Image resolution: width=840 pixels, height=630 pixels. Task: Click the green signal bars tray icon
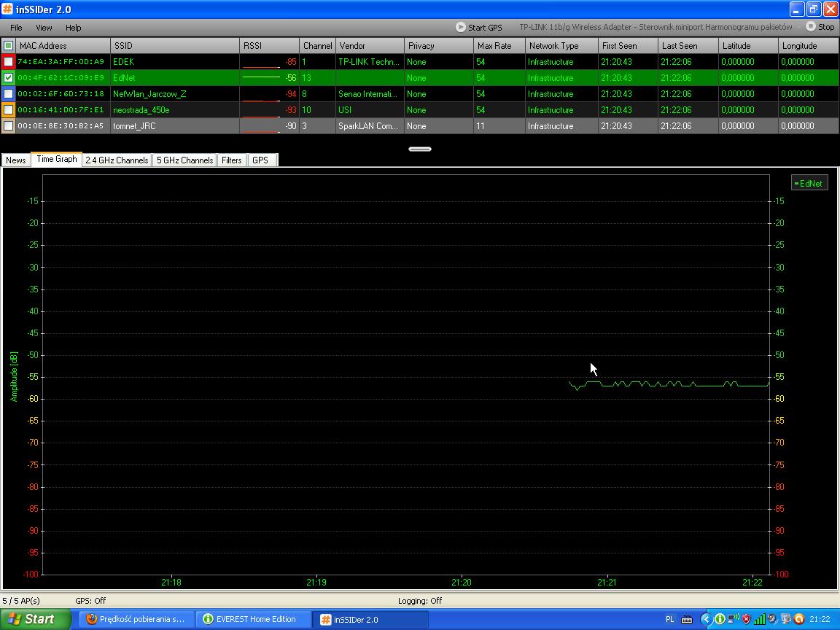(759, 619)
